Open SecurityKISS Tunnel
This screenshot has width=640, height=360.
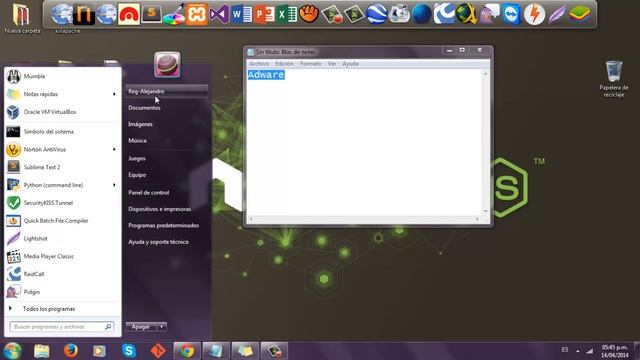point(62,203)
